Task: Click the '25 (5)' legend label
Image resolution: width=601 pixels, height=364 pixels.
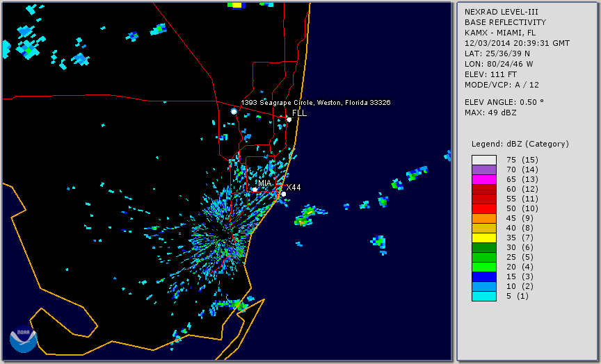Action: click(520, 257)
